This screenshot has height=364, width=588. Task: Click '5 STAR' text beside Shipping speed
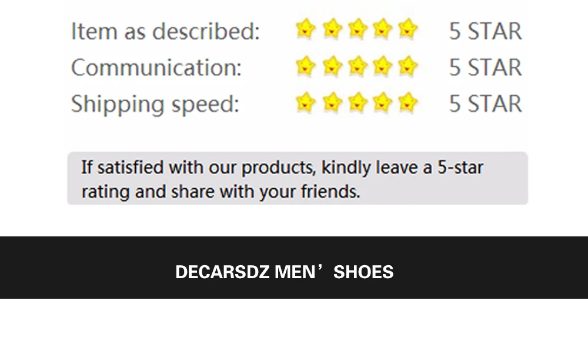(485, 104)
